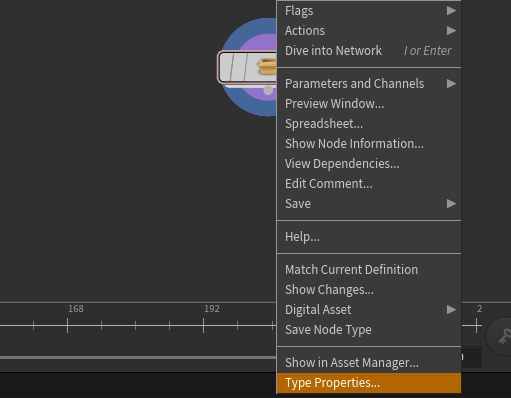This screenshot has width=511, height=398.
Task: Click the node's golden container icon
Action: coord(266,66)
